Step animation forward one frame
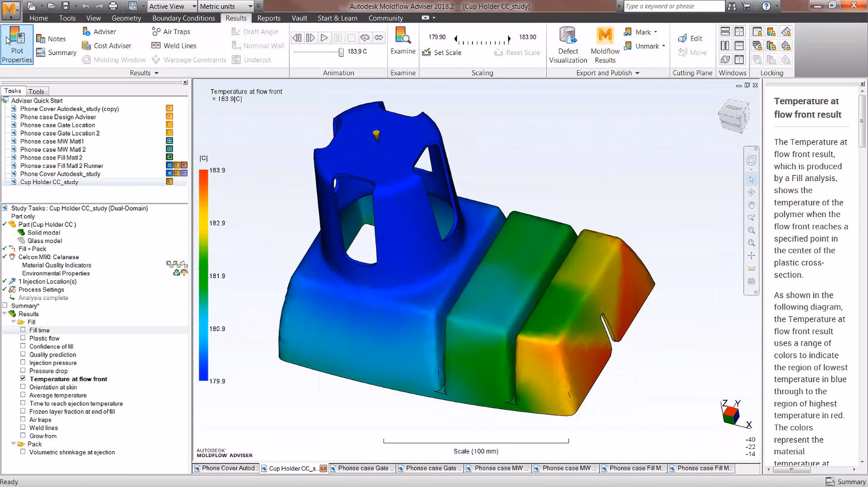 pyautogui.click(x=311, y=38)
